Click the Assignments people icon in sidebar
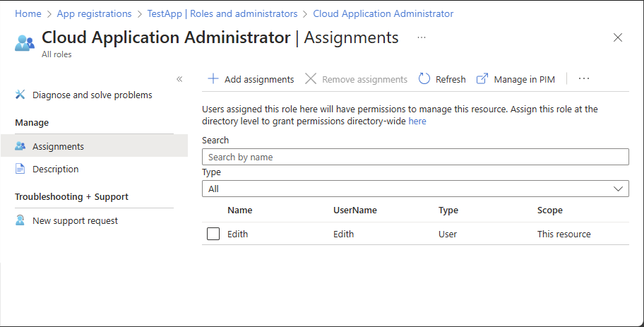The height and width of the screenshot is (327, 644). pyautogui.click(x=20, y=146)
